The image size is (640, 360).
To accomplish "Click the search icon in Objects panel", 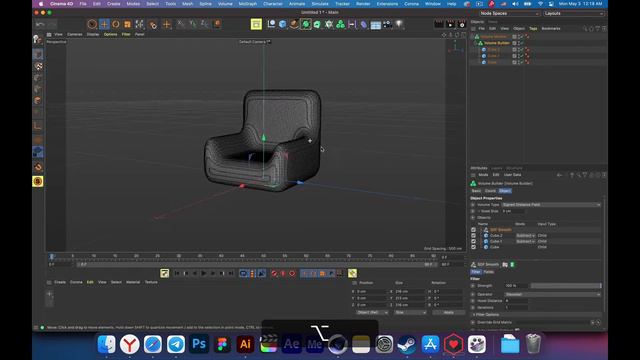I will point(585,29).
